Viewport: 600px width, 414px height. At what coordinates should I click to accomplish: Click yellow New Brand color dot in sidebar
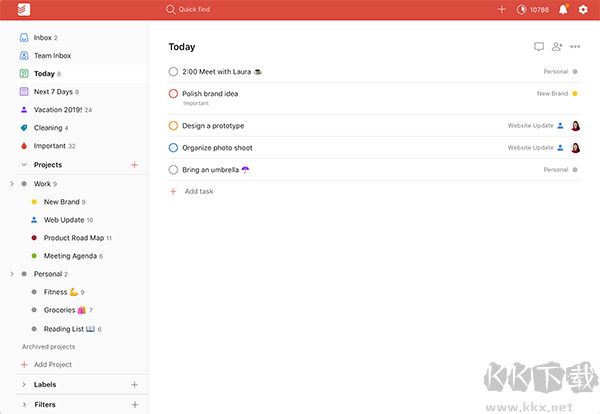tap(34, 202)
